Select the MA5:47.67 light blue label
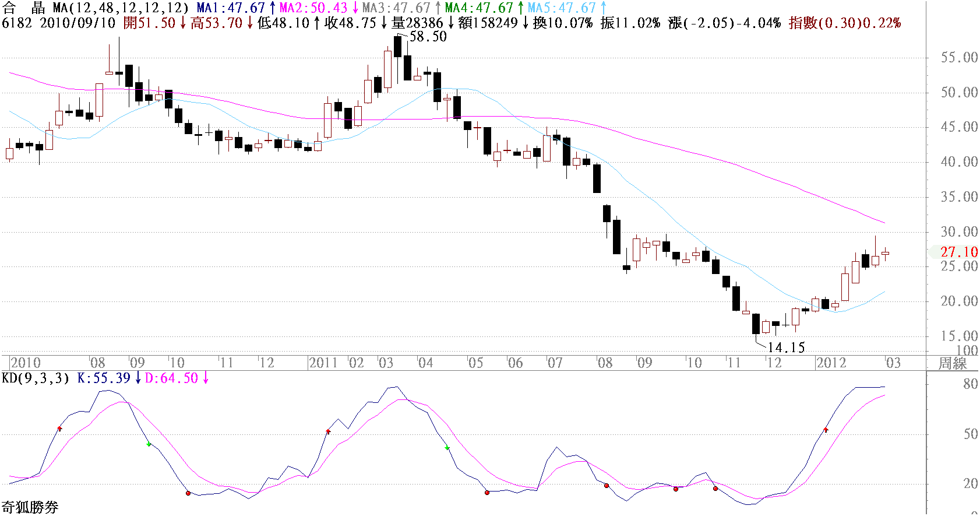 click(x=562, y=8)
